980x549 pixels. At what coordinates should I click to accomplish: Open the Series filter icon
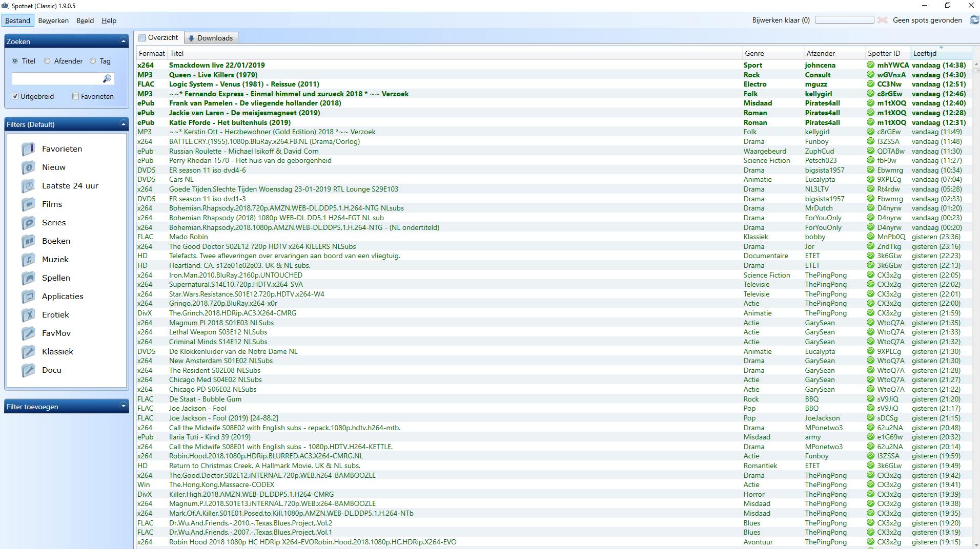tap(29, 223)
